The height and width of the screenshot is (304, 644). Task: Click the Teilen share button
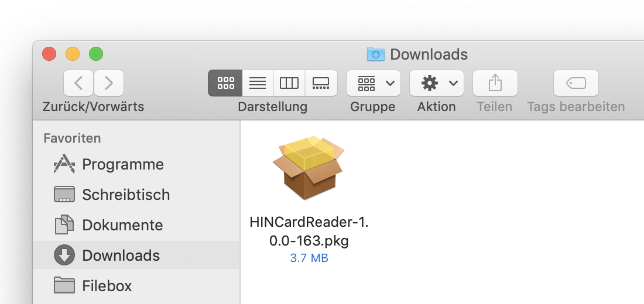pyautogui.click(x=495, y=83)
